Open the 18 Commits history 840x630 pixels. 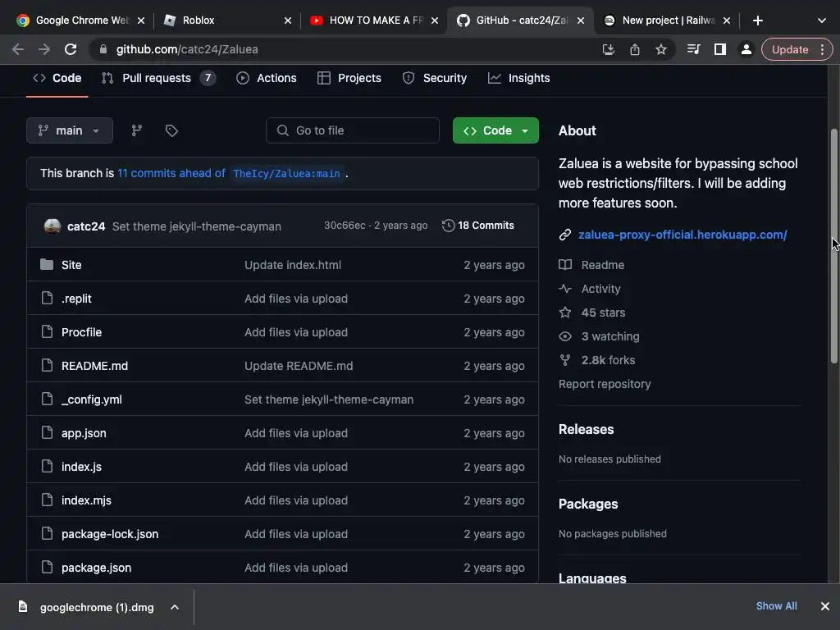click(x=478, y=226)
